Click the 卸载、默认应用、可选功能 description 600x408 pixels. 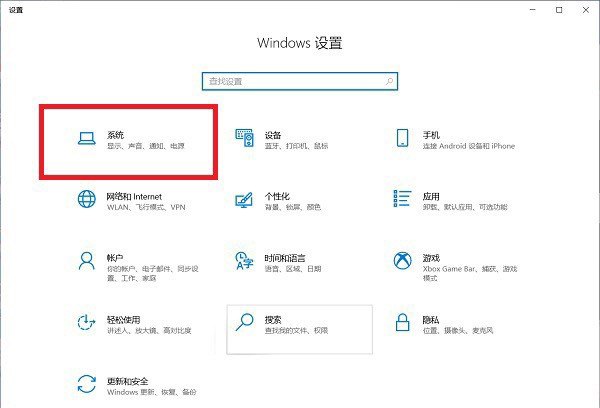465,207
